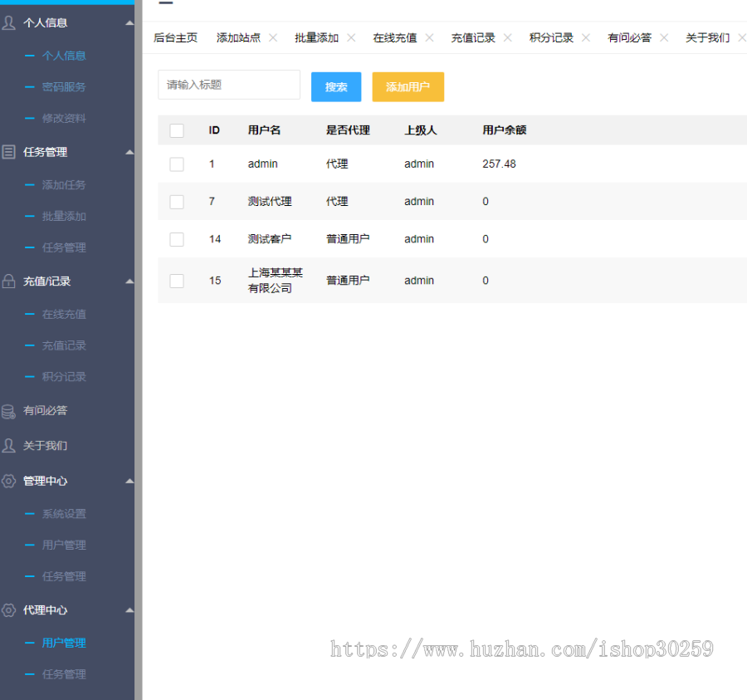Viewport: 747px width, 700px height.
Task: Click the 任务管理 section list icon
Action: 8,152
